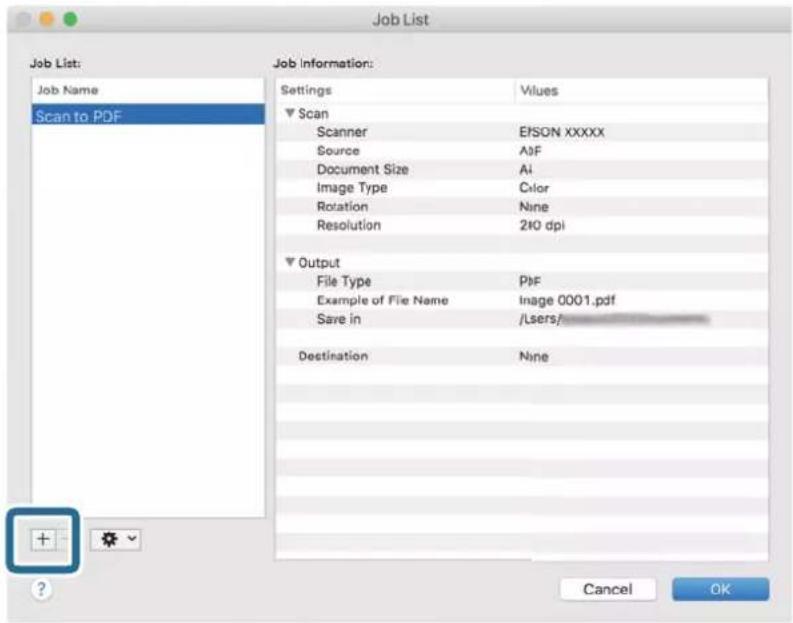Click the green zoom window button
The height and width of the screenshot is (623, 793).
(x=70, y=19)
